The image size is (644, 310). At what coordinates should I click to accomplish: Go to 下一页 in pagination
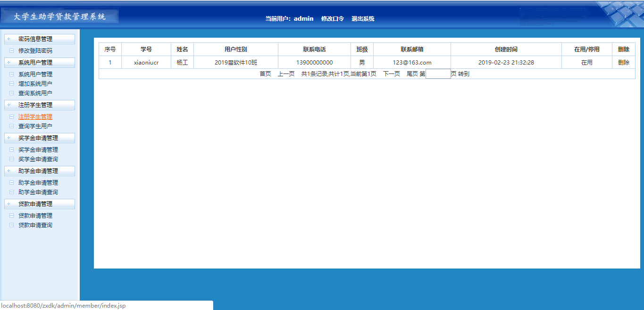pos(391,74)
